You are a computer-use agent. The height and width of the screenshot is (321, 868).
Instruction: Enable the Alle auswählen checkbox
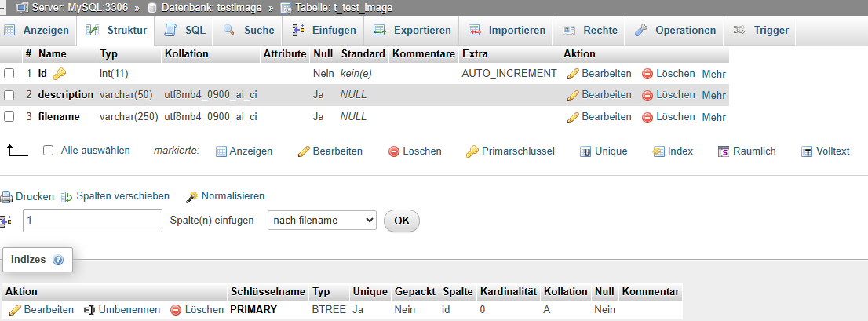point(48,151)
